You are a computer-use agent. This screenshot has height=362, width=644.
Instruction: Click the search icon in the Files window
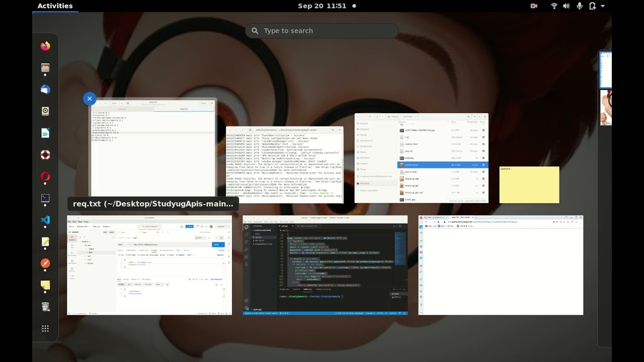[x=468, y=117]
